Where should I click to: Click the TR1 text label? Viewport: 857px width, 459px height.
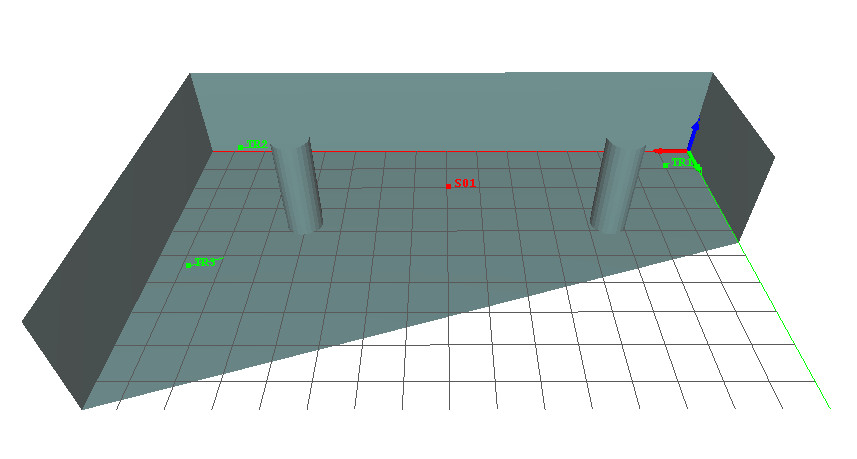point(681,162)
